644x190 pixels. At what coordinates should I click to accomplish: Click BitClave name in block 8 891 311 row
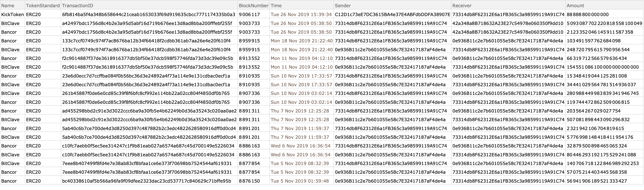click(x=10, y=120)
